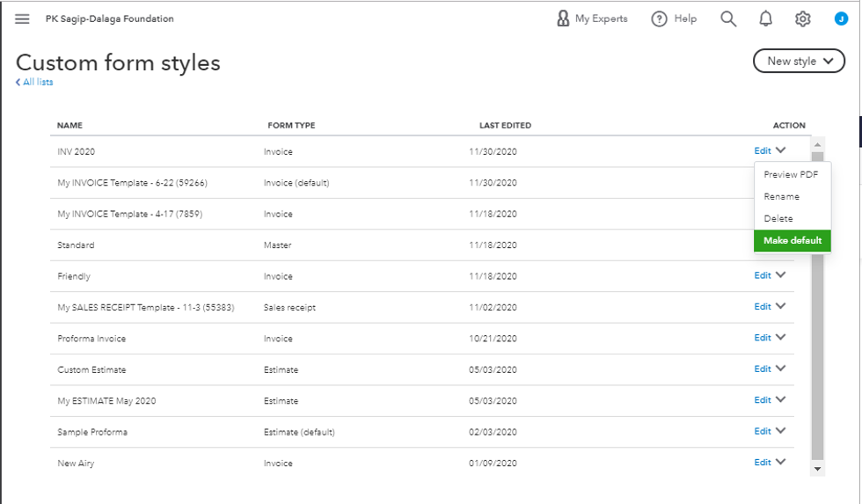Click the user profile avatar
862x504 pixels.
pyautogui.click(x=841, y=18)
